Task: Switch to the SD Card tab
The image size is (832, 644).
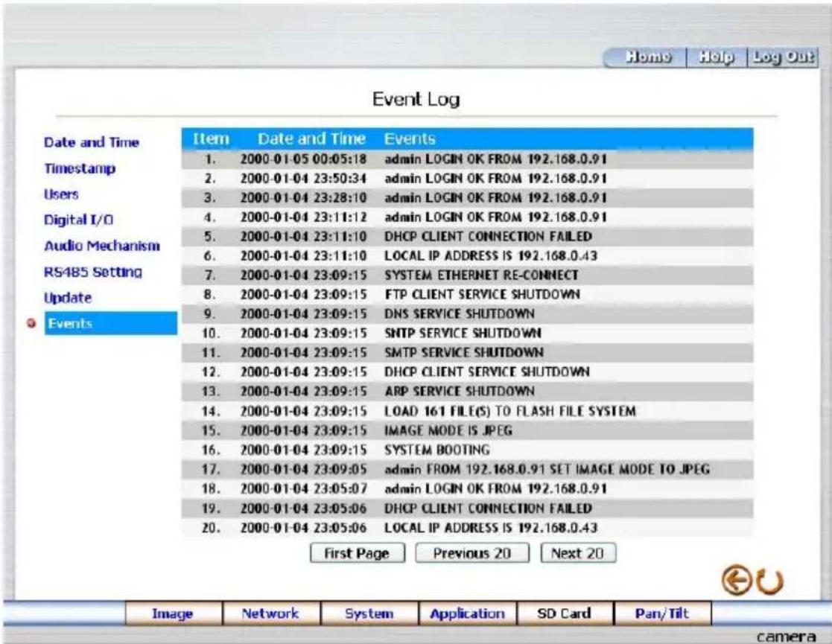Action: (564, 613)
